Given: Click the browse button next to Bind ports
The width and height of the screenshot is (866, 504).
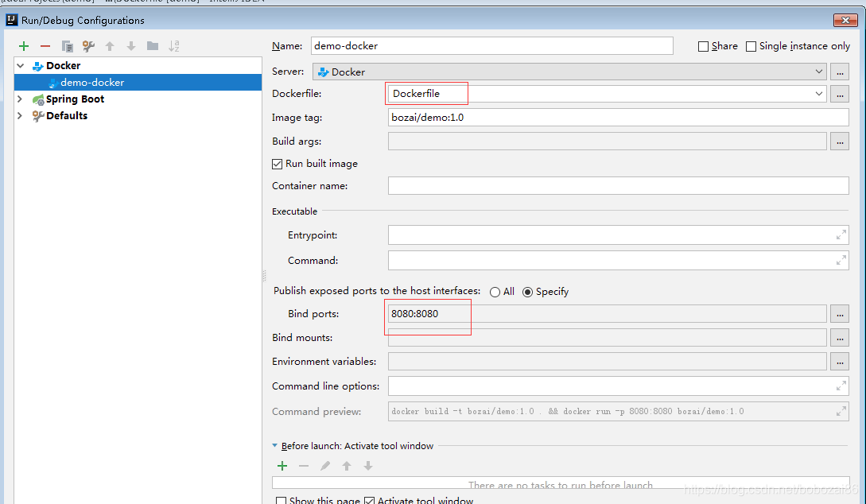Looking at the screenshot, I should pos(839,314).
